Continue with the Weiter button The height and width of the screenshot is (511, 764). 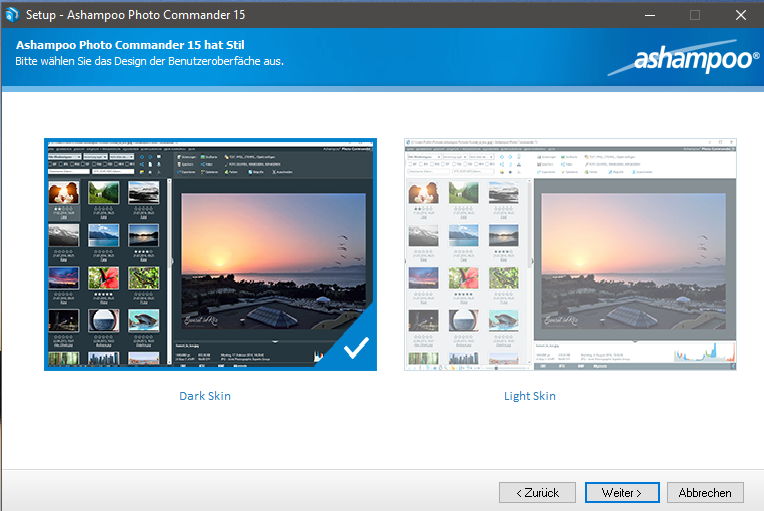tap(622, 492)
